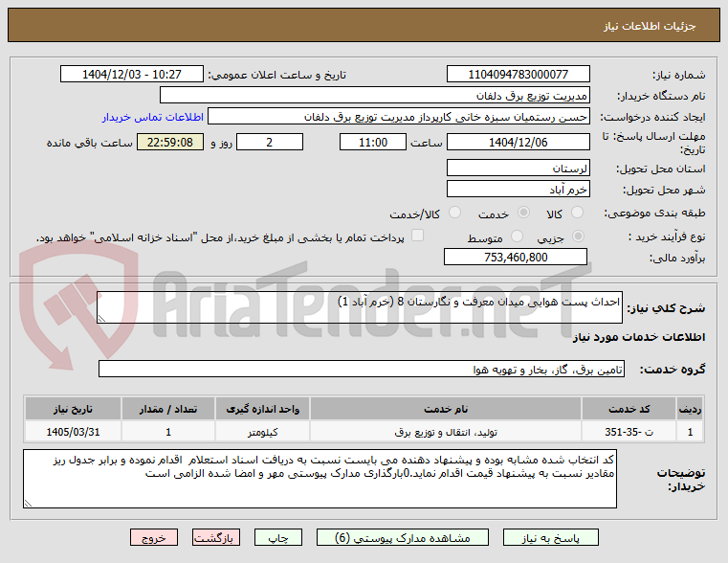Click the تاریخ نیاز column header
The height and width of the screenshot is (563, 728).
(73, 409)
